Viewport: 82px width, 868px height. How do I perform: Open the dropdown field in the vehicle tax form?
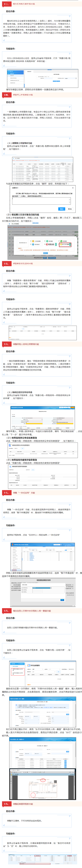click(x=70, y=79)
